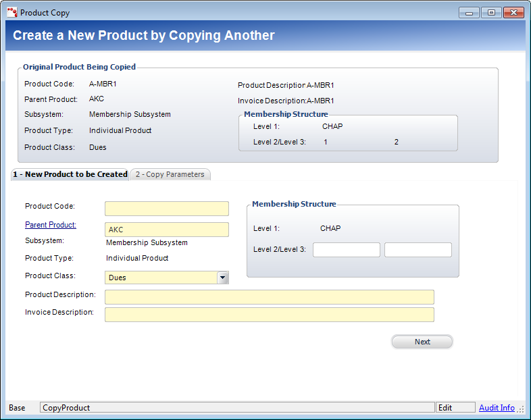Click into the new Product Code field

coord(167,209)
